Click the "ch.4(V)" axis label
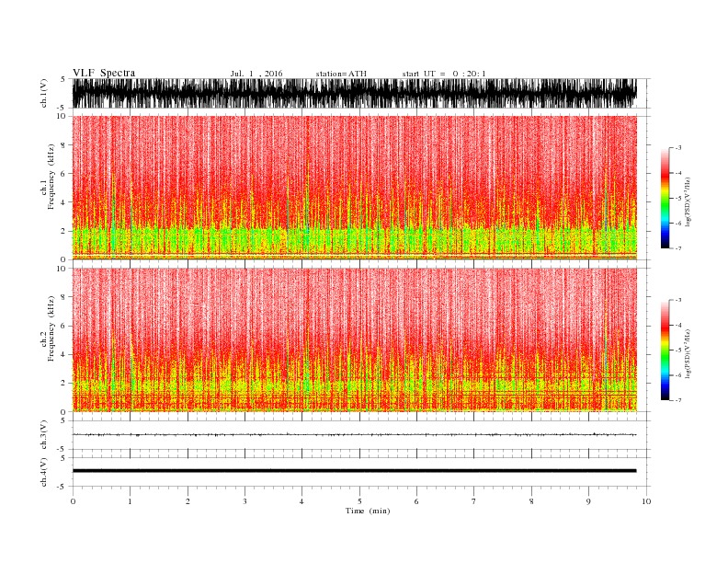This screenshot has height=563, width=728. tap(44, 472)
